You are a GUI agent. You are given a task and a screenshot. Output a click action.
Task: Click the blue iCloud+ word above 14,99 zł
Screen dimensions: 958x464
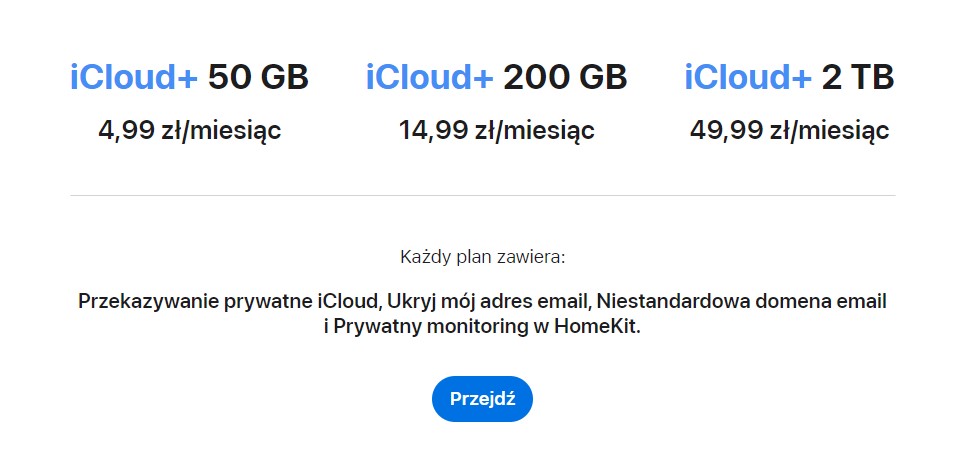(430, 78)
